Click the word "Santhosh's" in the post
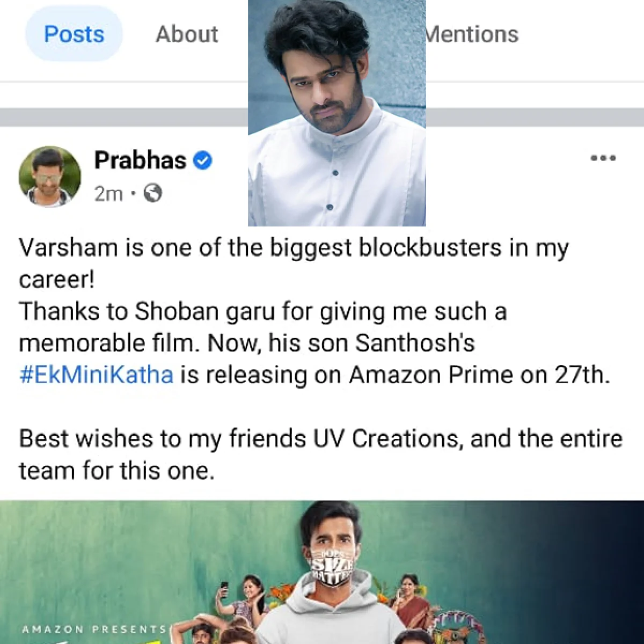This screenshot has height=644, width=644. tap(415, 343)
